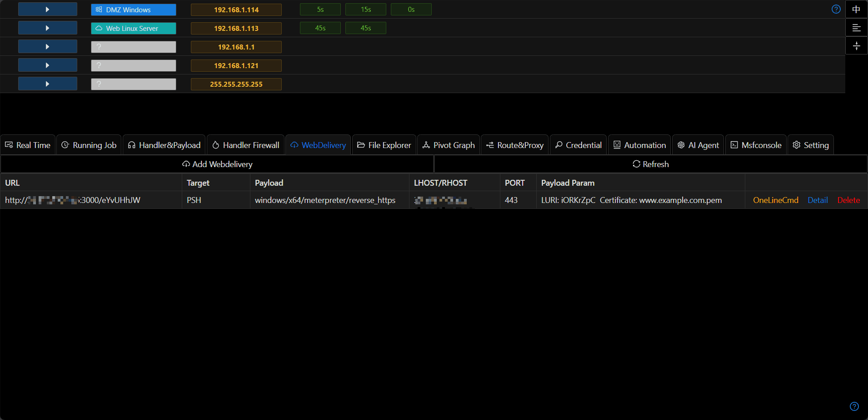The width and height of the screenshot is (868, 420).
Task: Expand the 255.255.255.255 host row
Action: pyautogui.click(x=47, y=84)
